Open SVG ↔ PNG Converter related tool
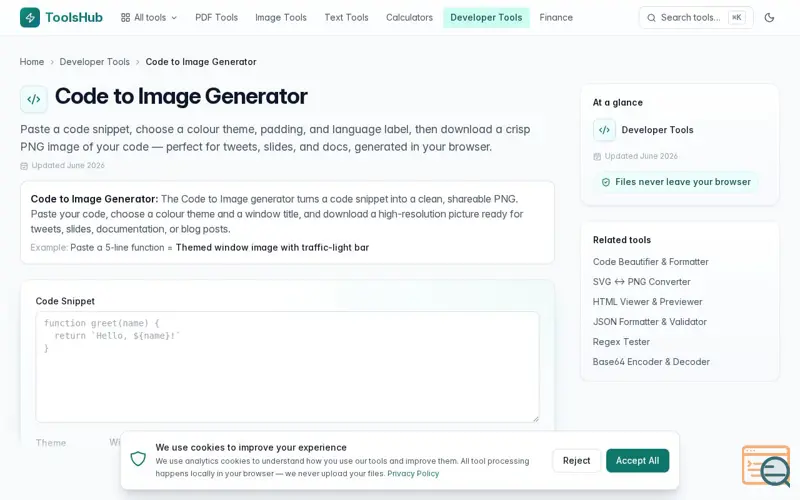The image size is (800, 500). point(641,282)
